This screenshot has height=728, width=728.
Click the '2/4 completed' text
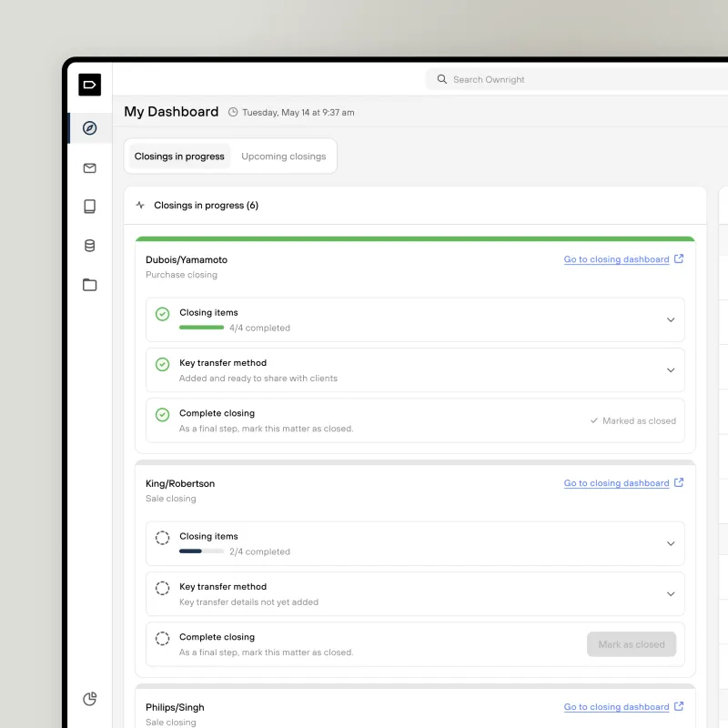click(259, 551)
